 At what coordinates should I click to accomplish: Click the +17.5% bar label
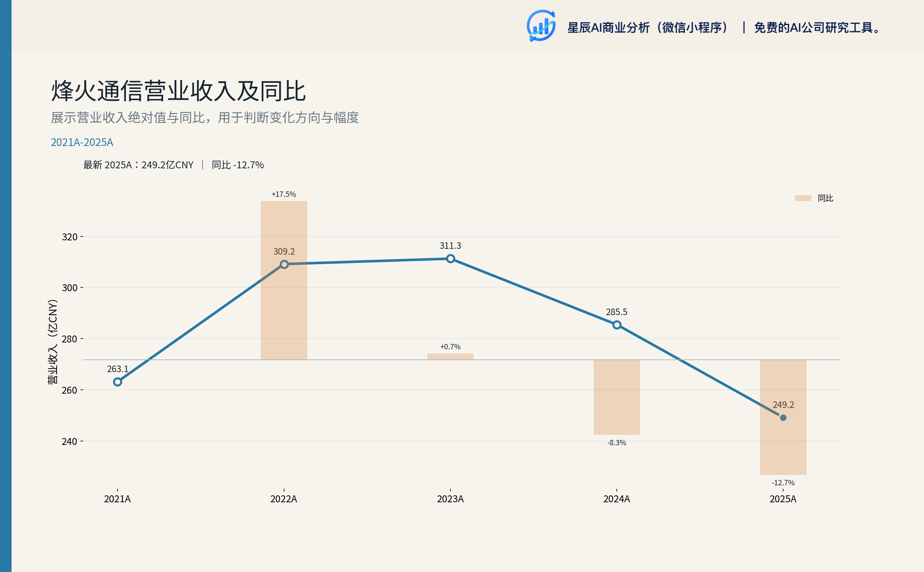[284, 194]
